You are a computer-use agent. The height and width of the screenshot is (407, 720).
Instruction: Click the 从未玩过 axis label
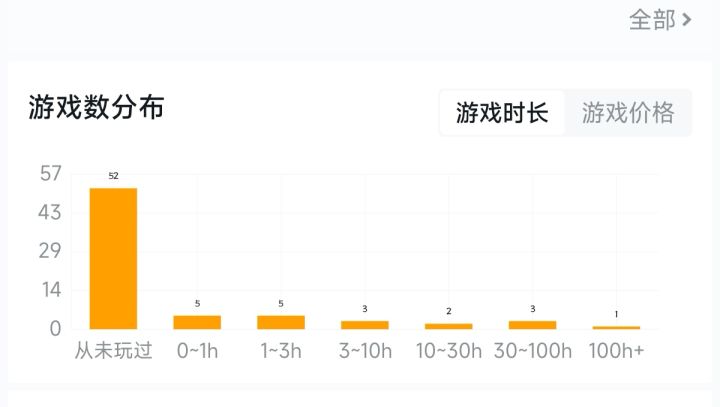[113, 351]
